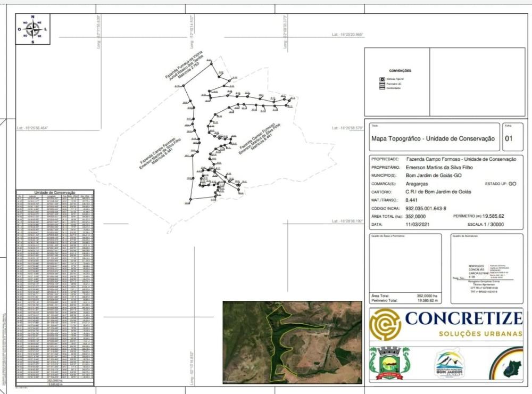Click the date '11/03/2021'

click(417, 225)
